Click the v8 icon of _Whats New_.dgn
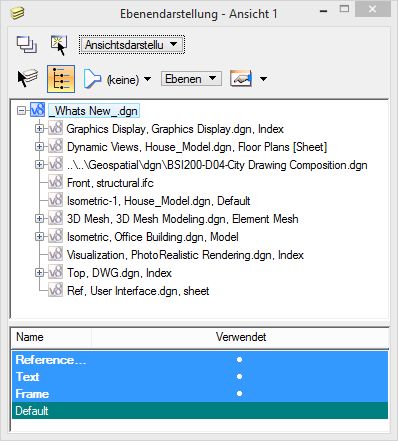The width and height of the screenshot is (398, 441). point(37,110)
